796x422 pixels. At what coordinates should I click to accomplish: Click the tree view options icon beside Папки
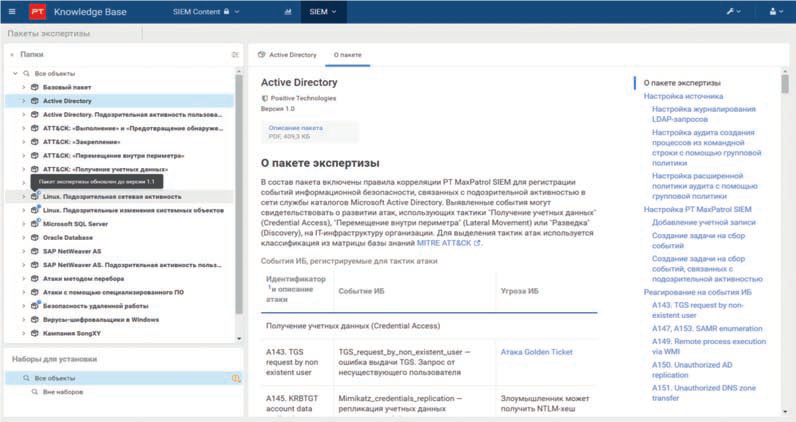tap(235, 54)
